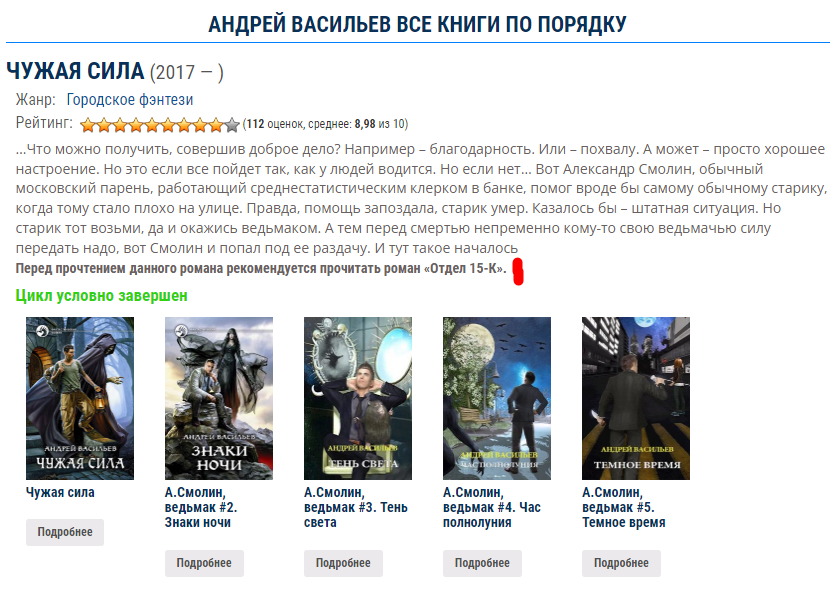The width and height of the screenshot is (840, 594).
Task: Click the grey tenth rating star
Action: click(232, 125)
